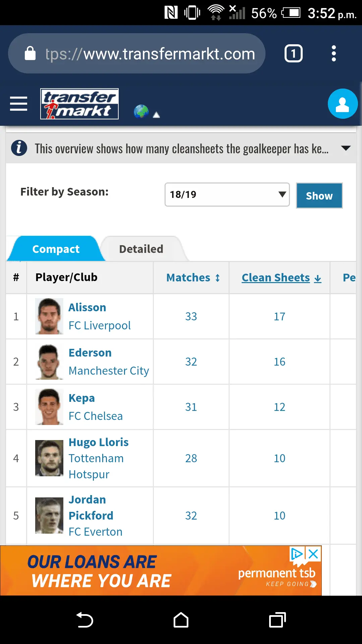
Task: Open the season 18/19 dropdown
Action: [227, 195]
